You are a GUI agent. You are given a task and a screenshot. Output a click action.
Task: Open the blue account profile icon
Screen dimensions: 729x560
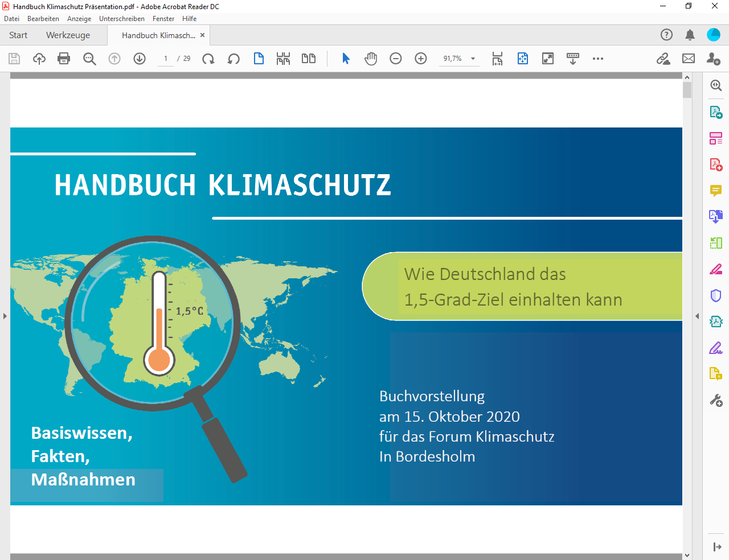click(x=714, y=35)
